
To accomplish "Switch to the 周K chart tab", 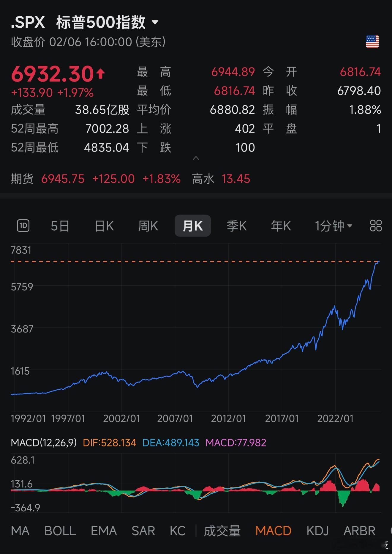I will [148, 226].
